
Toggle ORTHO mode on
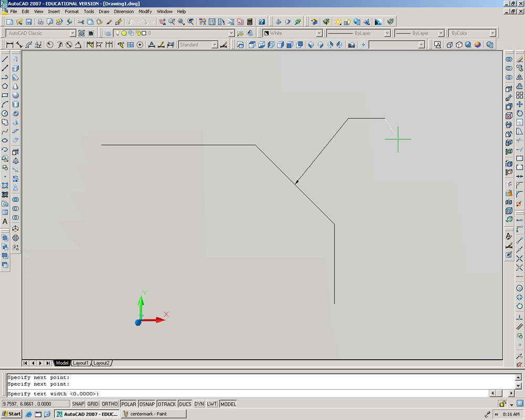click(x=109, y=404)
